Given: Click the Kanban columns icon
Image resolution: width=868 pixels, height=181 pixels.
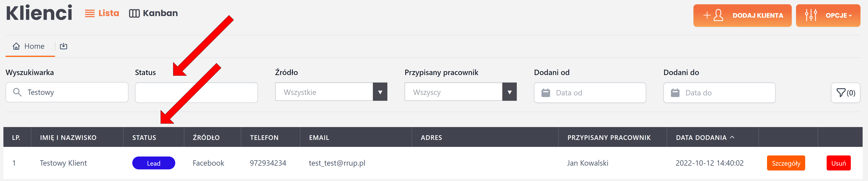Looking at the screenshot, I should pyautogui.click(x=134, y=13).
